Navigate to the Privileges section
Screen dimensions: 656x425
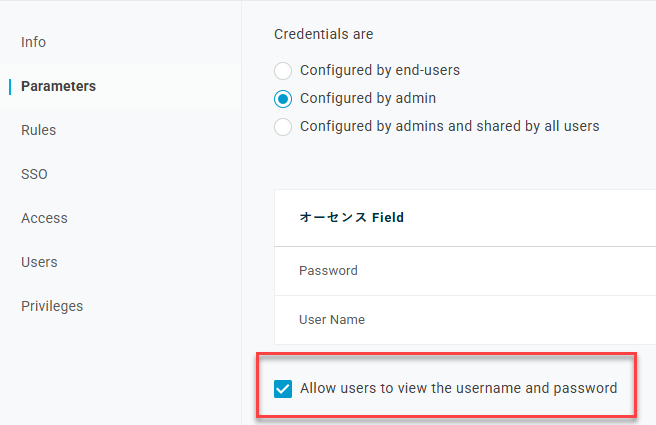pos(52,306)
